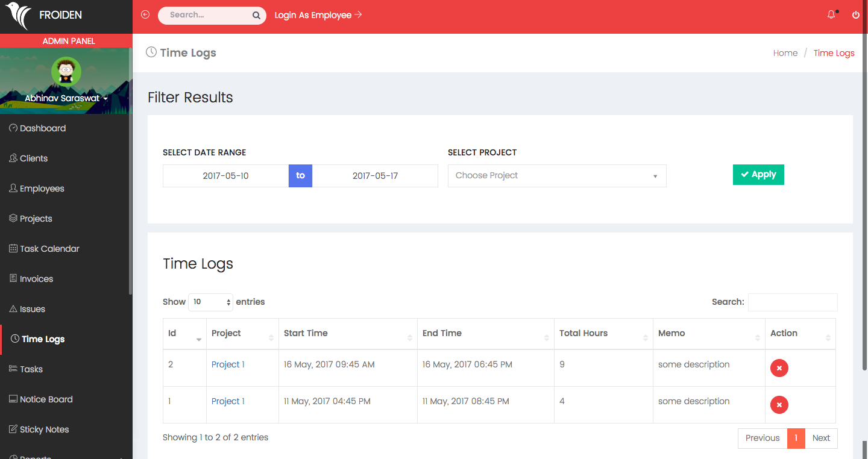Viewport: 868px width, 459px height.
Task: Click the back arrow circle icon
Action: pyautogui.click(x=145, y=15)
